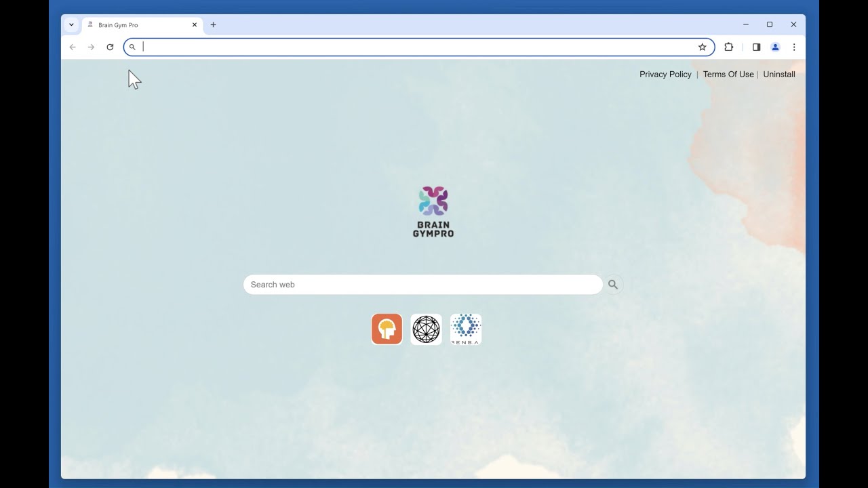Screen dimensions: 868x488
Task: Open the Rensa shortcut tile
Action: pyautogui.click(x=466, y=329)
